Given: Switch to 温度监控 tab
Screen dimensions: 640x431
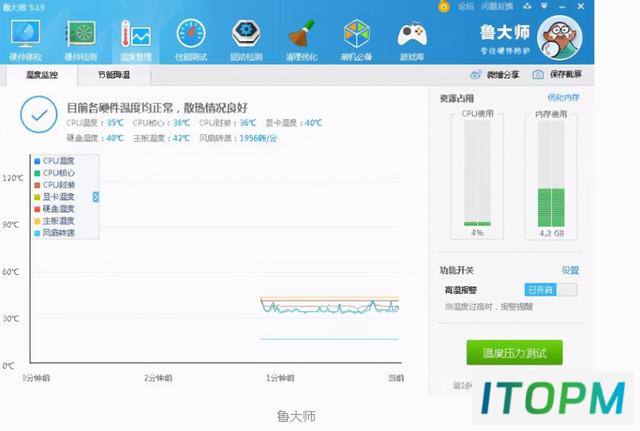Looking at the screenshot, I should click(42, 75).
